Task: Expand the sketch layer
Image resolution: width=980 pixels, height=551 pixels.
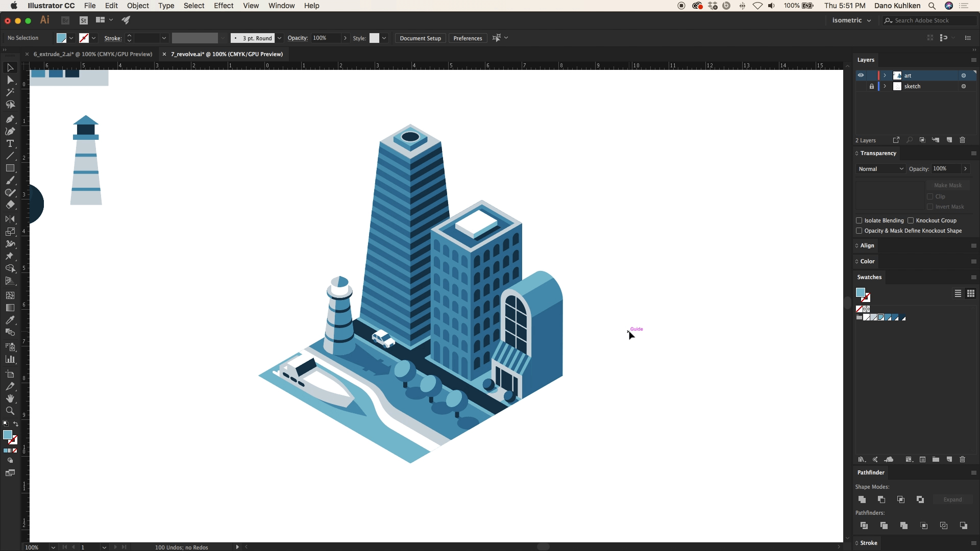Action: [885, 86]
